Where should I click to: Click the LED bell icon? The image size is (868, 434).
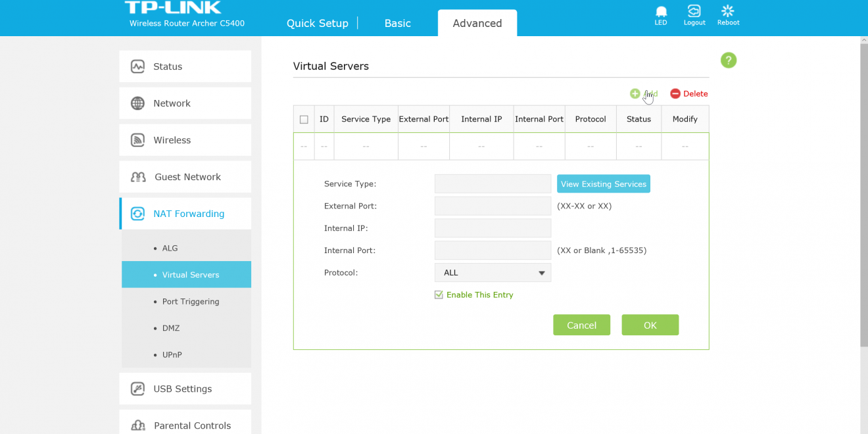(x=661, y=12)
